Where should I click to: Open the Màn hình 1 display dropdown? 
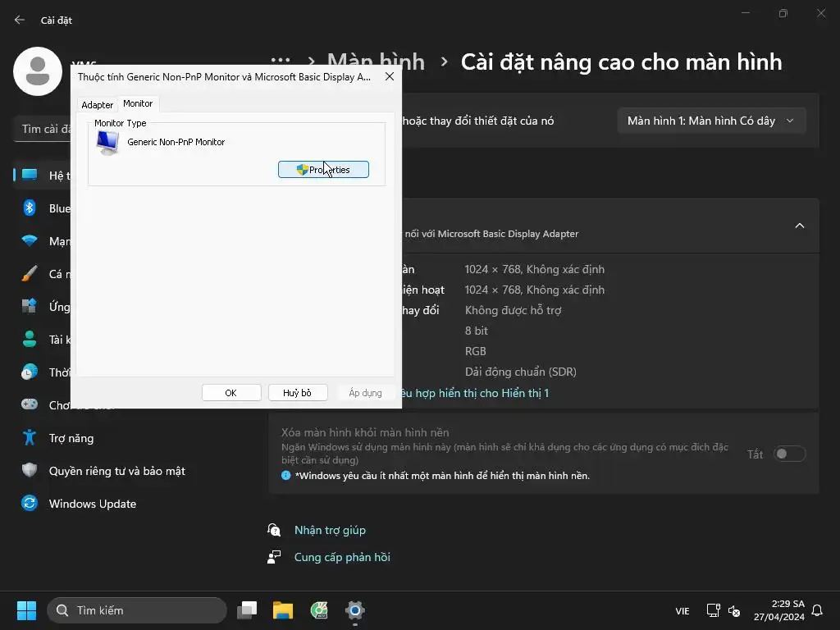pyautogui.click(x=711, y=121)
